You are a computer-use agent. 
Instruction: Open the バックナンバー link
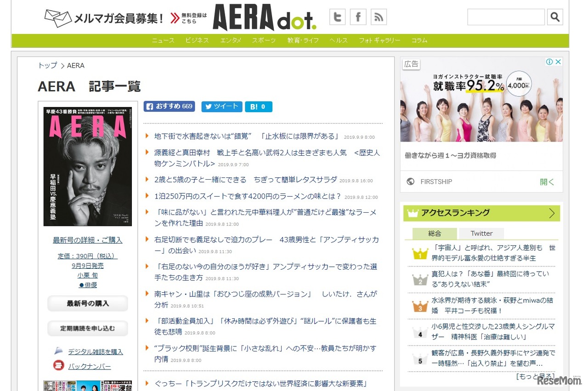click(90, 367)
